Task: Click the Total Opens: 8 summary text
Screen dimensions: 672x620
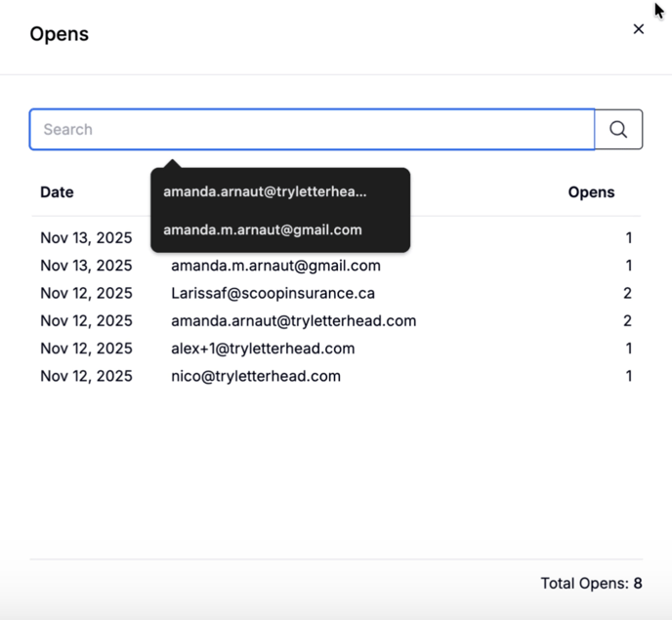Action: click(591, 583)
